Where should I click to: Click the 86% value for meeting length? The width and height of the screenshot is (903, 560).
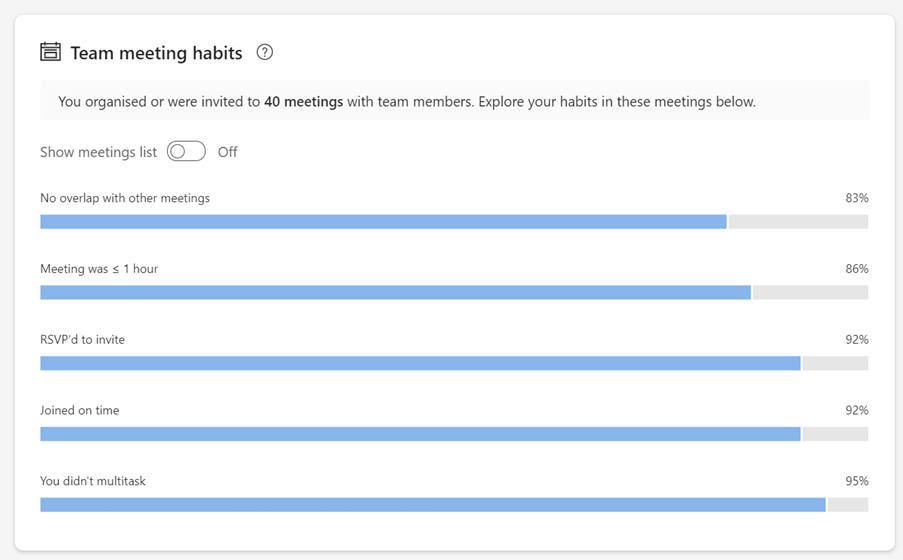click(x=856, y=269)
